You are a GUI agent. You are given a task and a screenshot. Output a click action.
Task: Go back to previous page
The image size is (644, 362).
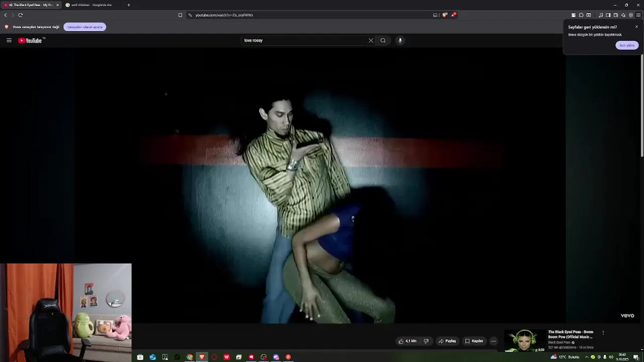point(6,15)
